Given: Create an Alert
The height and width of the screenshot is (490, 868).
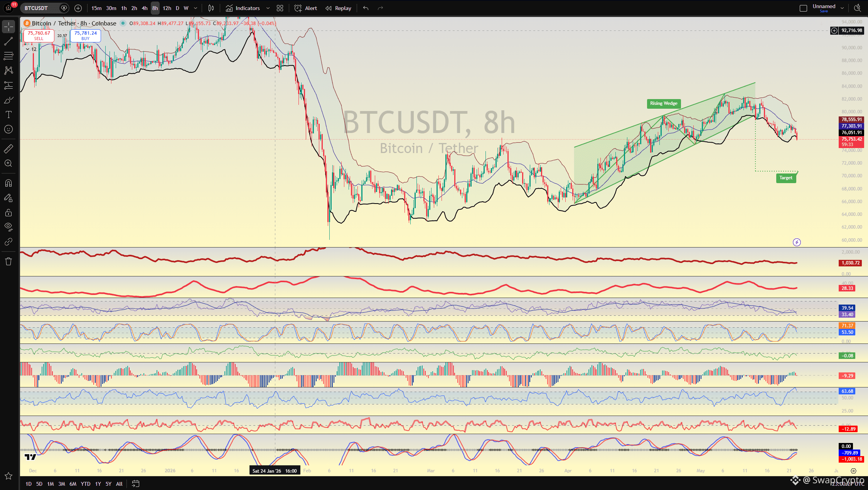Looking at the screenshot, I should point(306,8).
